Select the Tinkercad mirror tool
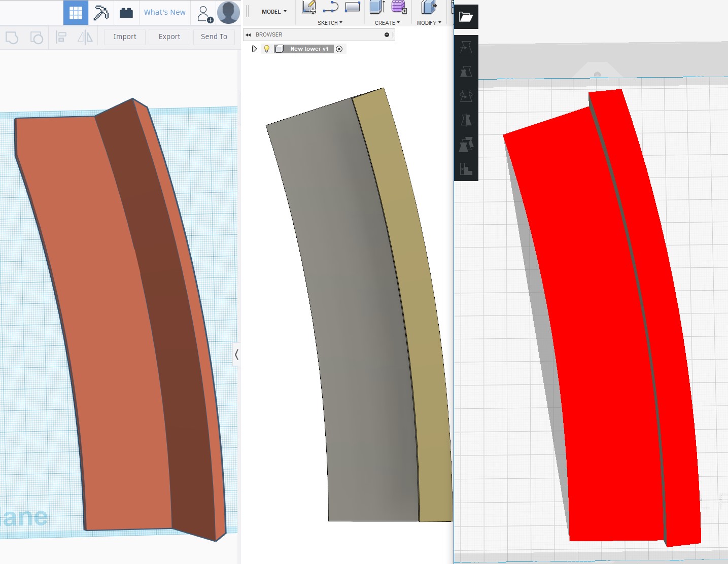 point(85,37)
